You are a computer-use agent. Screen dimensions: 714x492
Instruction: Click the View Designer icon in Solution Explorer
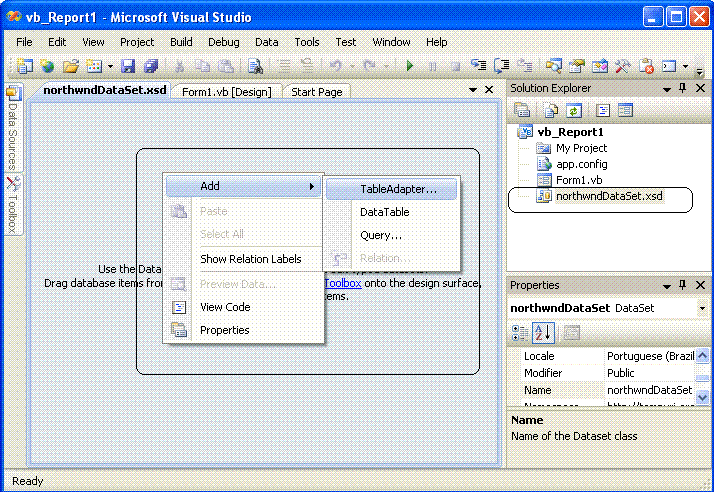625,110
